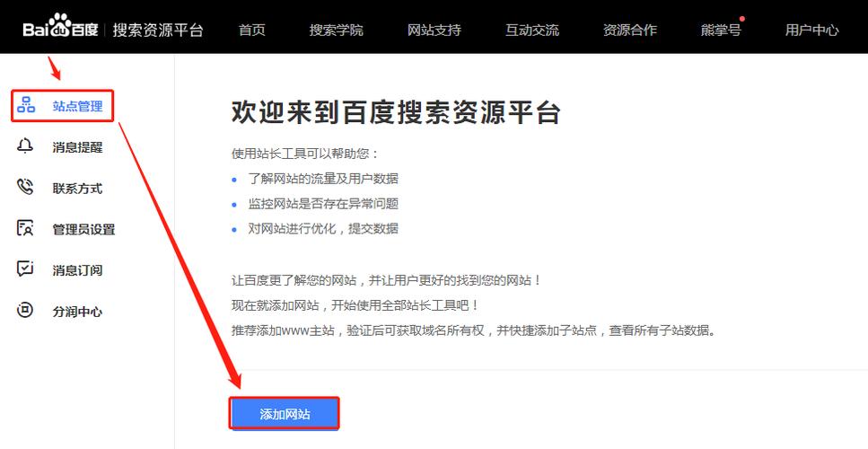Open the 搜索学院 menu item
The width and height of the screenshot is (868, 449).
coord(336,30)
